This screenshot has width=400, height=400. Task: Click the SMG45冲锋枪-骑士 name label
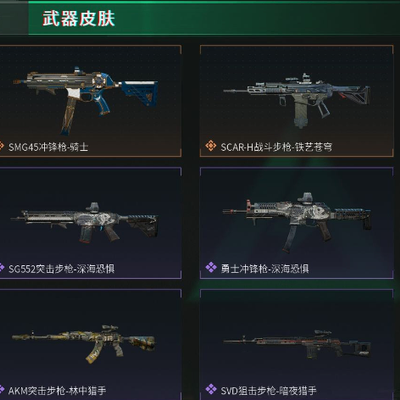[48, 147]
